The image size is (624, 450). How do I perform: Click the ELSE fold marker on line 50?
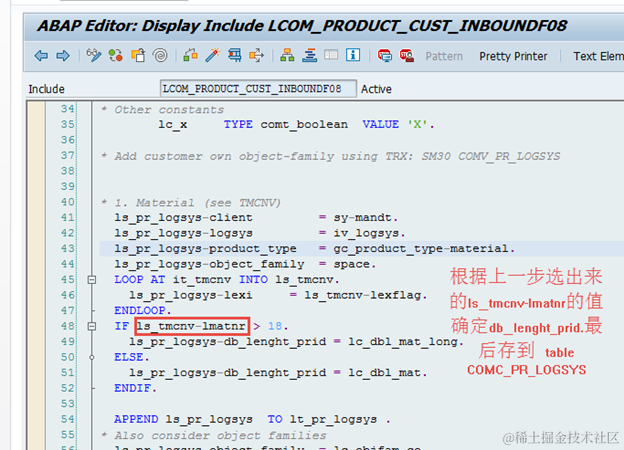click(92, 357)
